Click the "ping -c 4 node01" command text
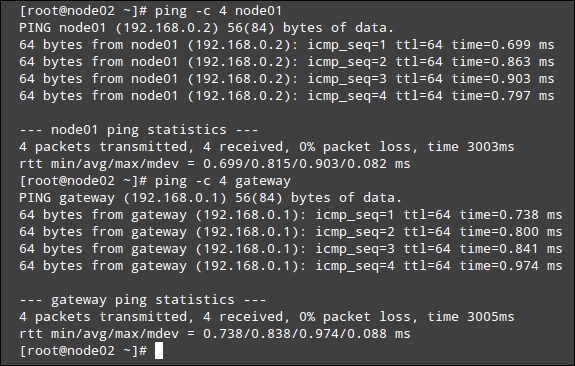 218,11
